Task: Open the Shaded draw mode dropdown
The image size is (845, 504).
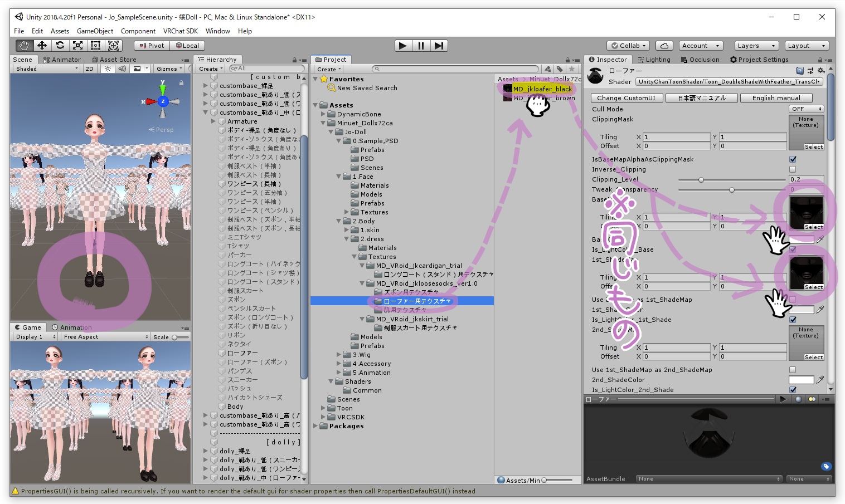Action: pos(47,69)
